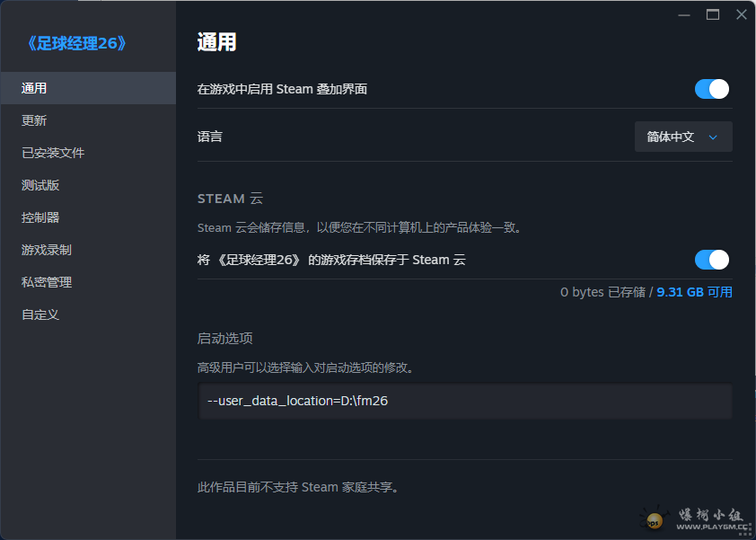Disable the Steam 叠加界面 toggle
Image resolution: width=756 pixels, height=540 pixels.
(711, 89)
